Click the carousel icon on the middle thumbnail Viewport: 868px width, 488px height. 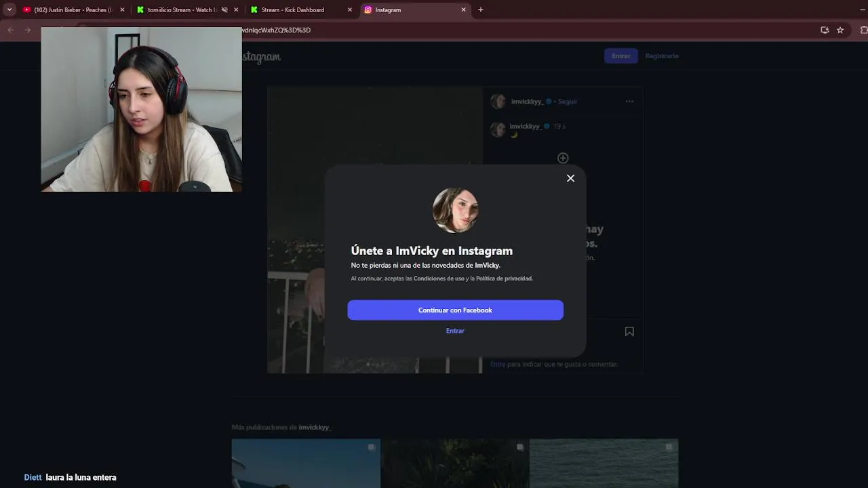click(x=520, y=447)
